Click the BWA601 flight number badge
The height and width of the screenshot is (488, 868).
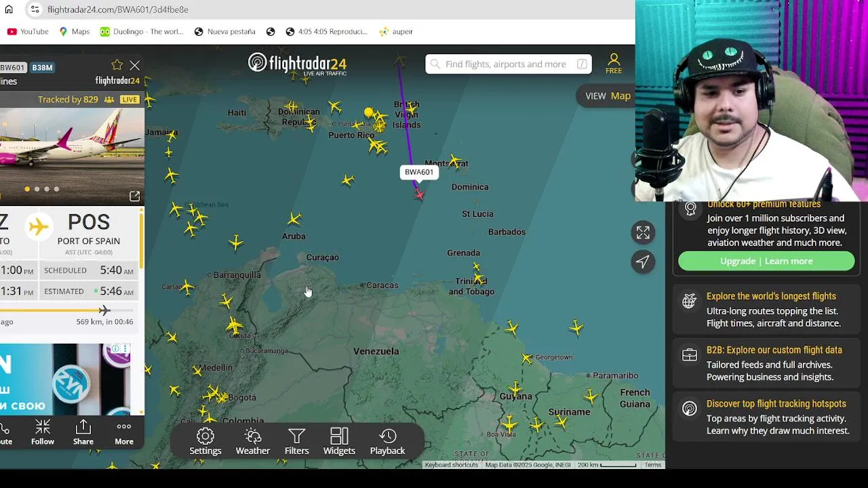click(x=12, y=68)
